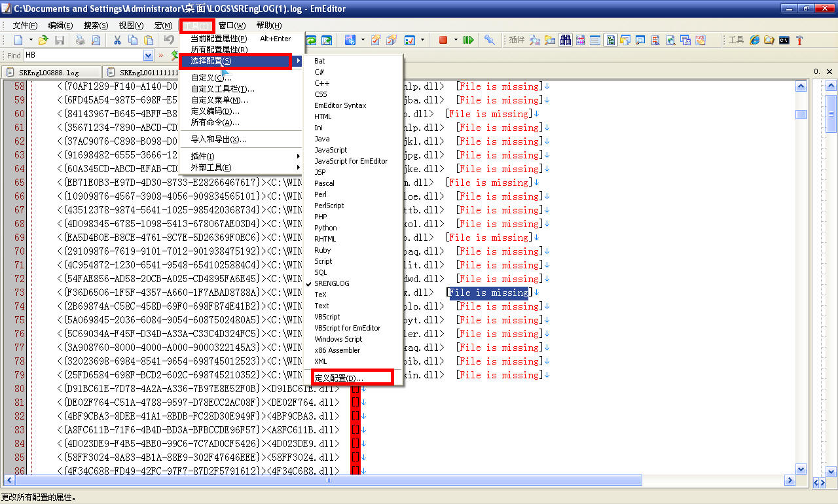Launch Internet Explorer from tools toolbar
838x504 pixels.
(755, 41)
